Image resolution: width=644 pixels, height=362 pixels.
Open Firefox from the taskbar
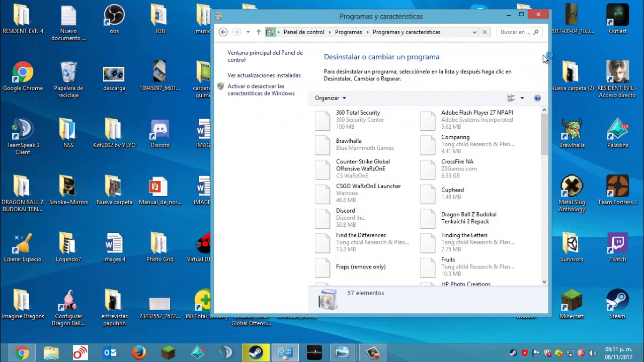point(139,353)
